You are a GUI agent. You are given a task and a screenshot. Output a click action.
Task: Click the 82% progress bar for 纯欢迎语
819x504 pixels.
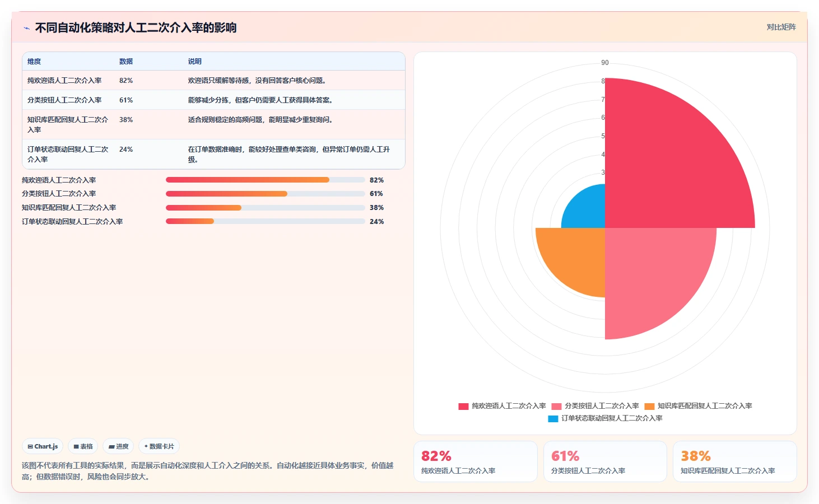point(265,180)
